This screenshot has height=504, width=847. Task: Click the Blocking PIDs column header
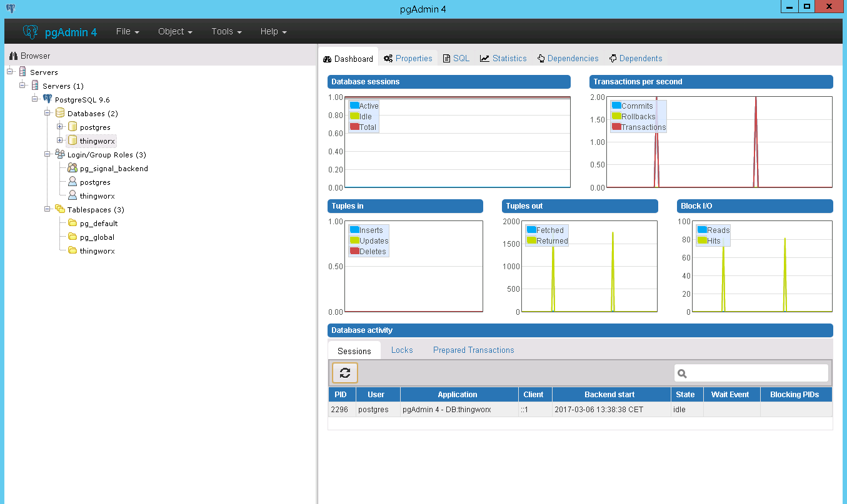click(796, 395)
